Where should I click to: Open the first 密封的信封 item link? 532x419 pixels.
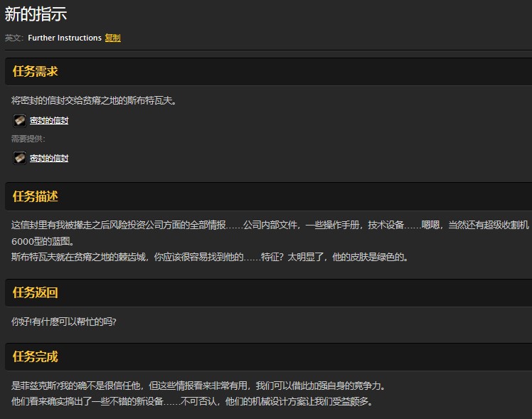coord(49,121)
